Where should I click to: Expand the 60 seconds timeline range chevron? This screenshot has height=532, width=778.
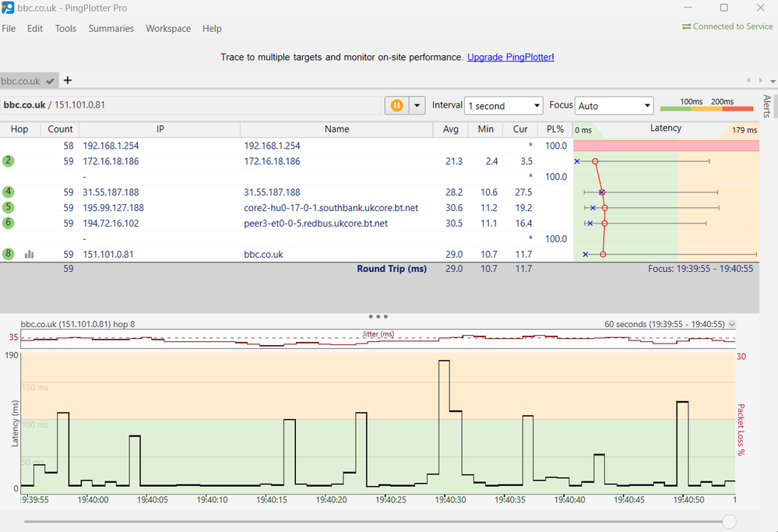[732, 324]
